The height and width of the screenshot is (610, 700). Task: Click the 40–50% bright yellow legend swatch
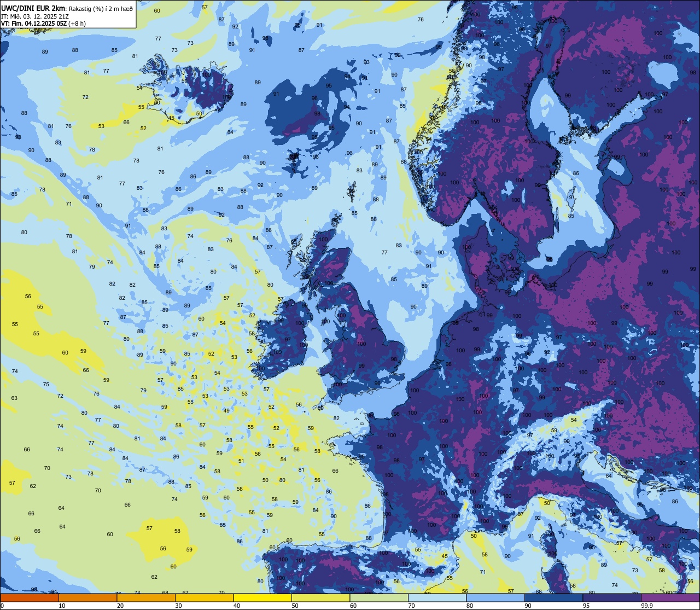pos(262,597)
